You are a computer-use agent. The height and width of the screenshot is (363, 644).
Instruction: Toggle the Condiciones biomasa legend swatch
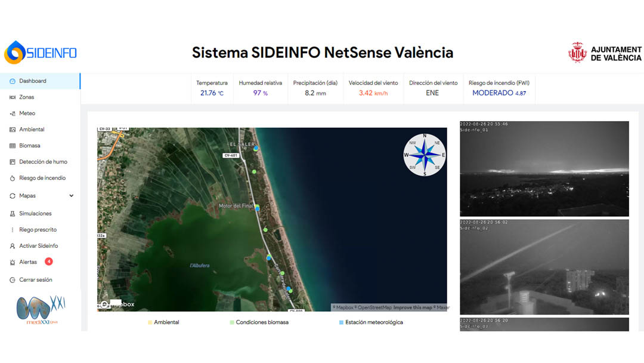coord(232,323)
